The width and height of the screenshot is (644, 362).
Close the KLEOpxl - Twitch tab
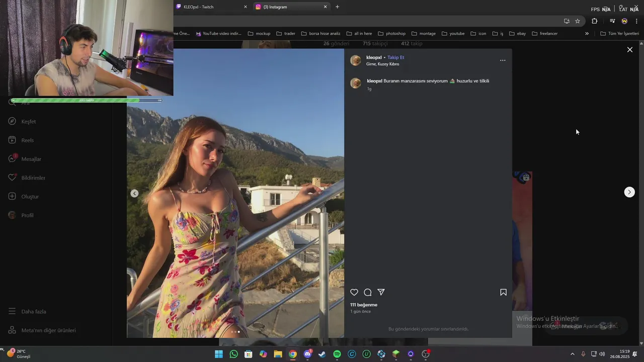pyautogui.click(x=246, y=7)
